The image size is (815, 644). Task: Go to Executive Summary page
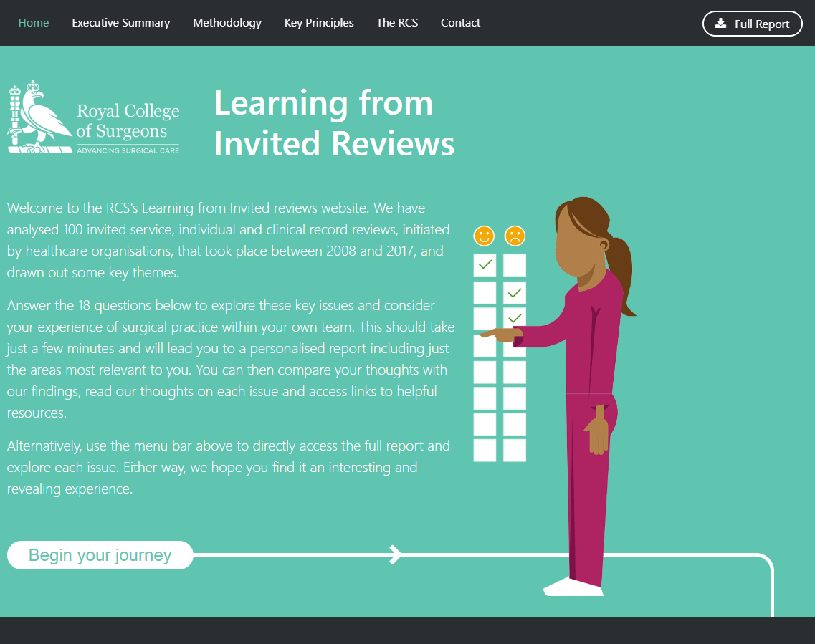click(x=121, y=23)
